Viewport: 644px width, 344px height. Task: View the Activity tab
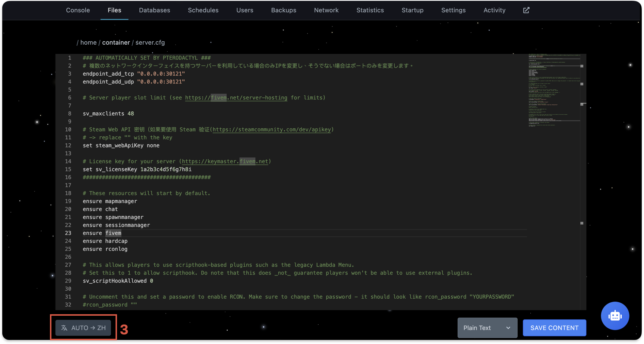point(494,10)
